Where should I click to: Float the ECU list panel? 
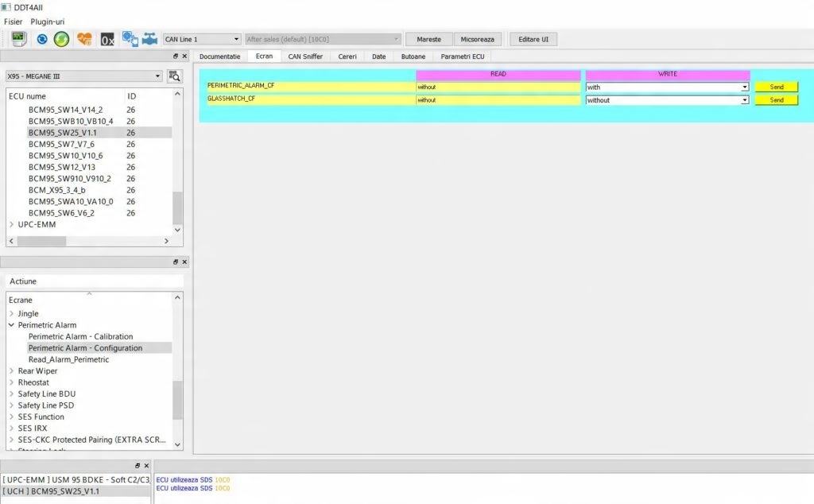pos(176,56)
